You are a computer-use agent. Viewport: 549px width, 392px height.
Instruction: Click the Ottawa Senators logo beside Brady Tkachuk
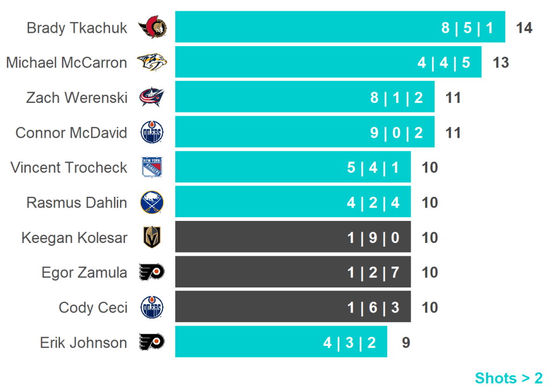click(x=152, y=27)
